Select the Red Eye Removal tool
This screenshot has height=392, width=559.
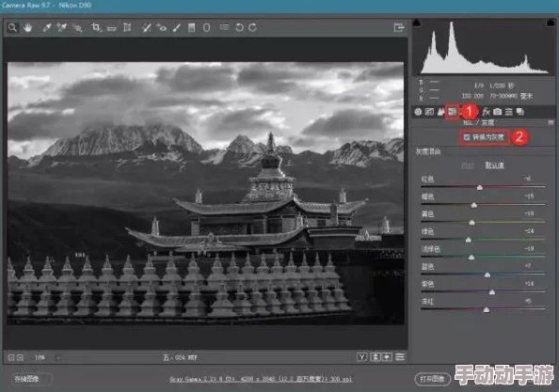click(x=162, y=27)
